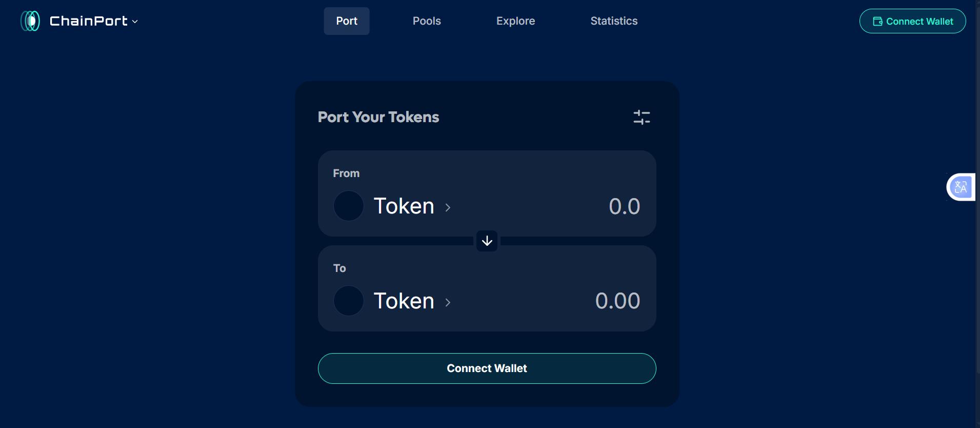This screenshot has width=980, height=428.
Task: Click the swap direction arrow between From and To
Action: 486,241
